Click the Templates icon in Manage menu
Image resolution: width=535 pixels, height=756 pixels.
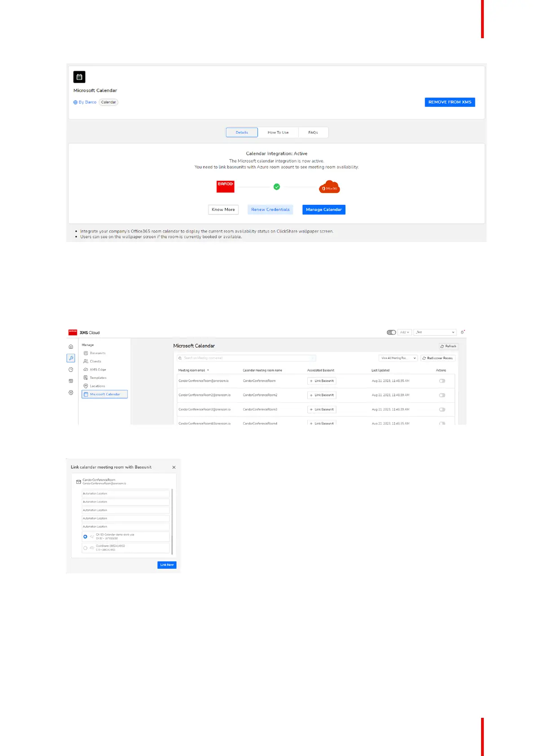(86, 378)
